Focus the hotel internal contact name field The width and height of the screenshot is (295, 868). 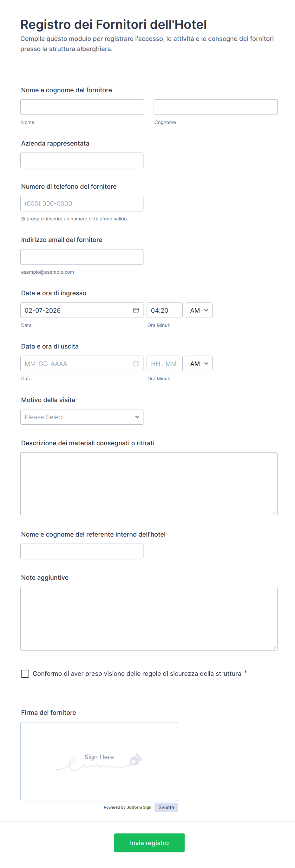(x=82, y=551)
